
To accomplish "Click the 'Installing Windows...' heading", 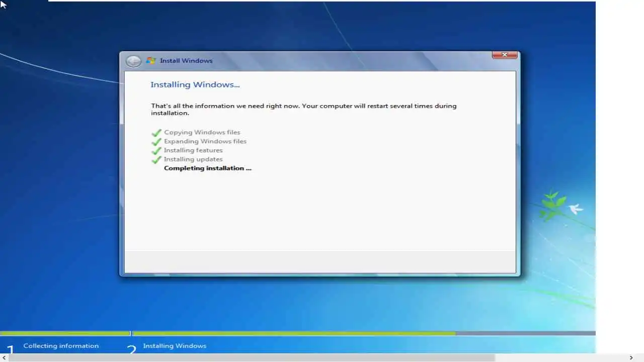I will click(195, 84).
